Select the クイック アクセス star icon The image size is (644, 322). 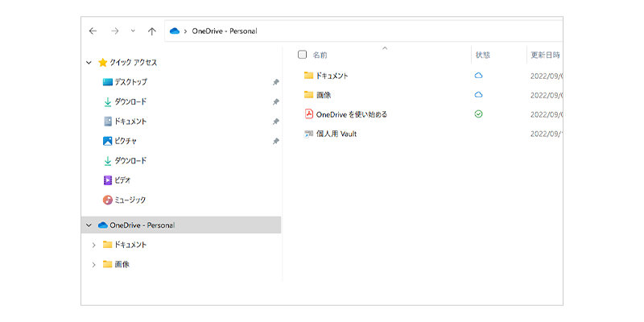point(103,63)
